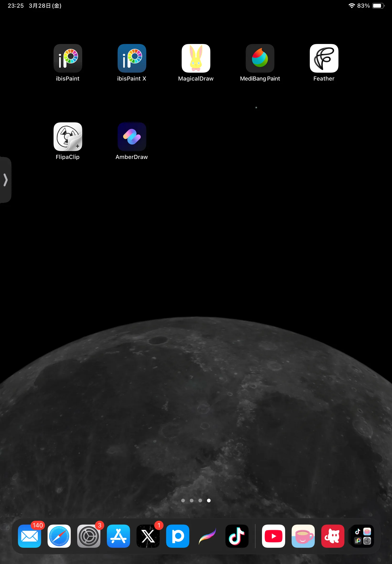Open Settings from the dock
Image resolution: width=392 pixels, height=564 pixels.
(x=89, y=536)
